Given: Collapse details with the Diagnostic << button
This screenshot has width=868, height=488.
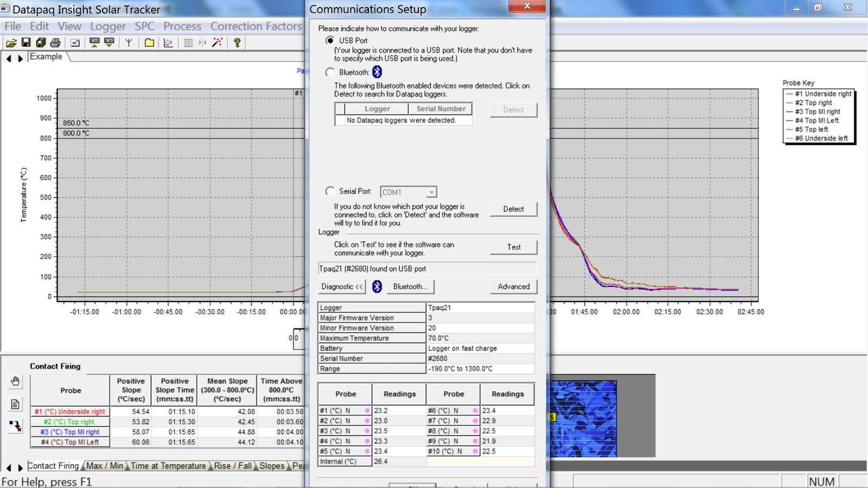Looking at the screenshot, I should click(x=342, y=287).
